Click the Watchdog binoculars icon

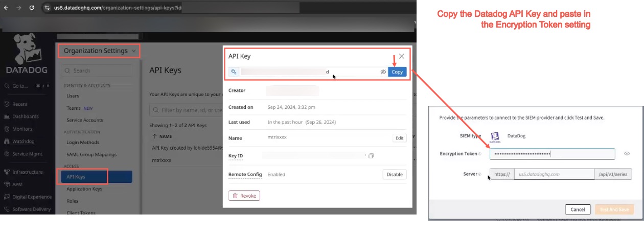tap(7, 141)
